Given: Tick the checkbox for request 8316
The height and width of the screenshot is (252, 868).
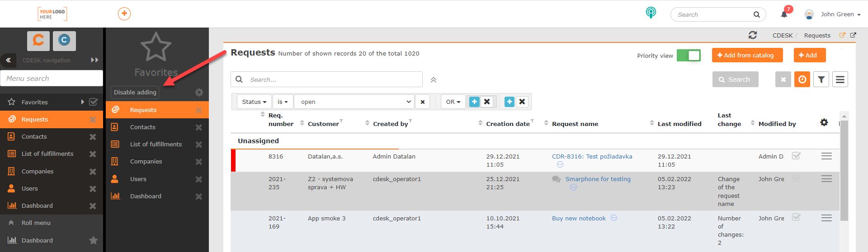Looking at the screenshot, I should (796, 156).
